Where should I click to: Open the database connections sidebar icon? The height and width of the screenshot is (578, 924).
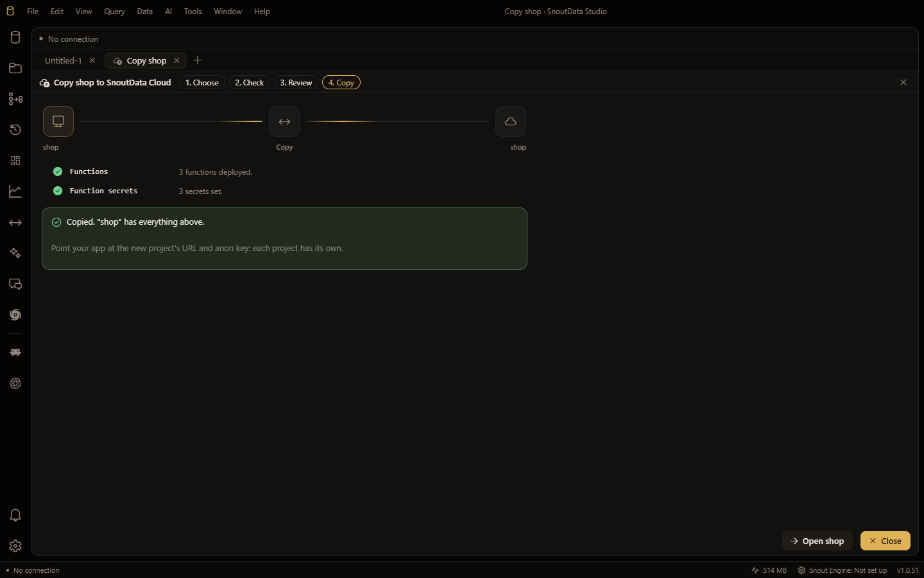tap(15, 37)
